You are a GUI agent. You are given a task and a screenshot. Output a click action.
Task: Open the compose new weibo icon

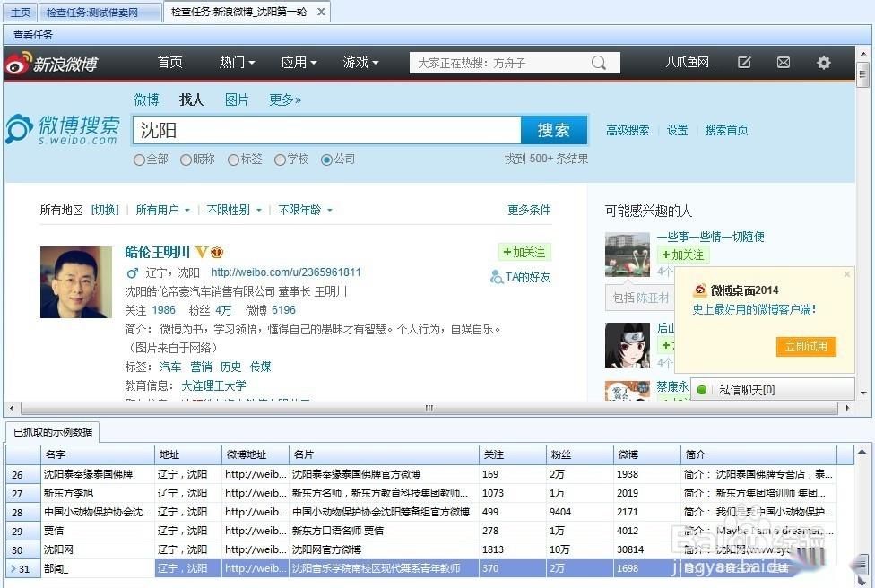tap(744, 63)
